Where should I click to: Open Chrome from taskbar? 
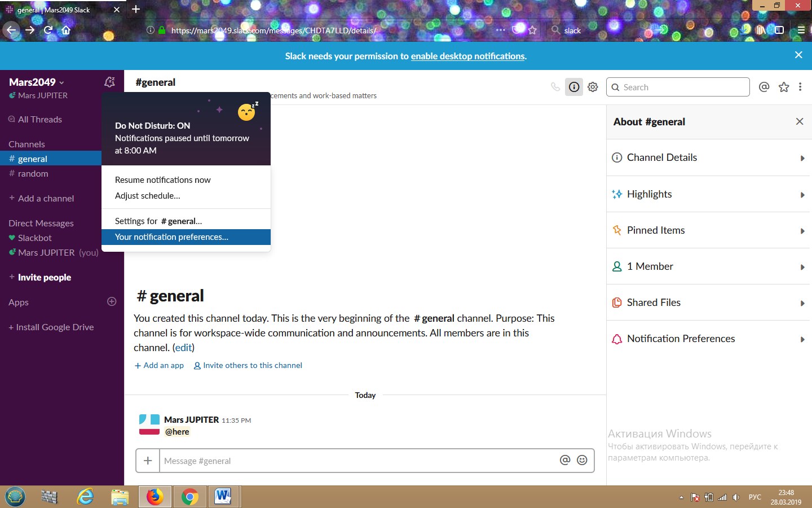189,497
